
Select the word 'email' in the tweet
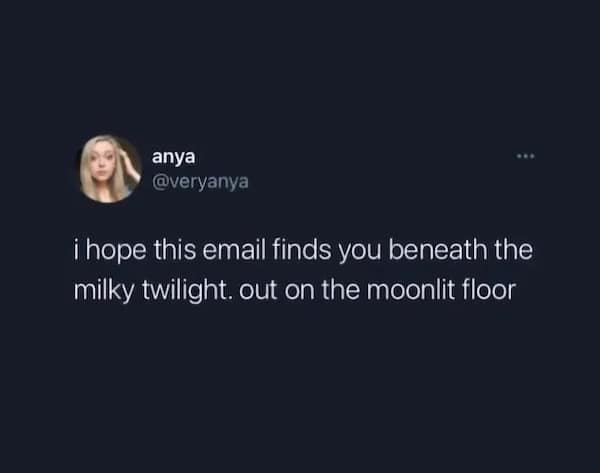tap(234, 250)
